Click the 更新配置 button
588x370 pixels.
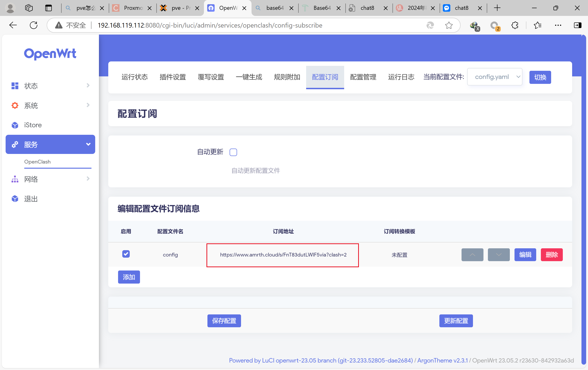coord(456,321)
